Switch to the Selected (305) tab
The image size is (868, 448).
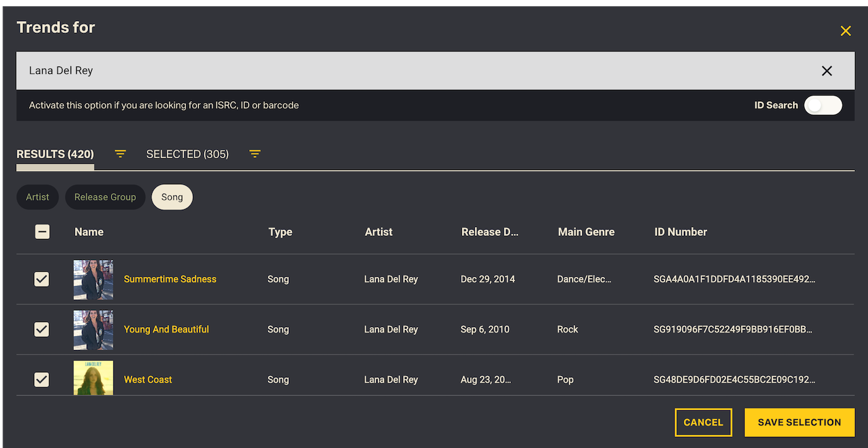187,154
